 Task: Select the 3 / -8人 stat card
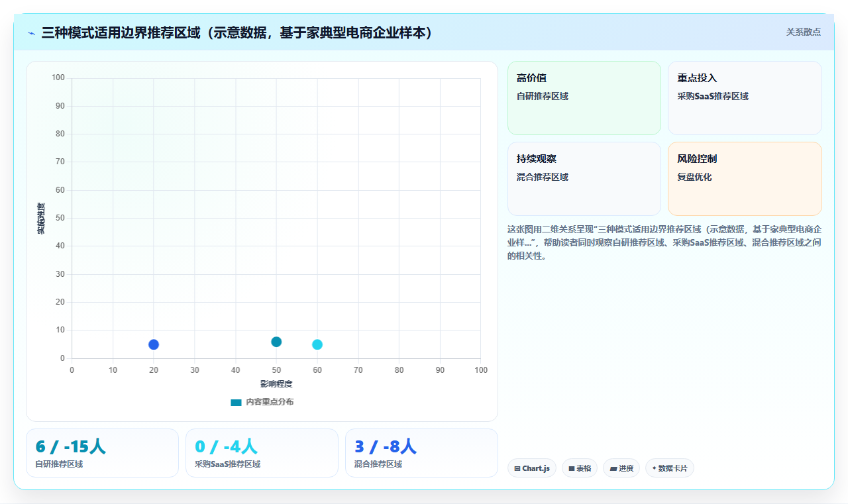[x=421, y=453]
